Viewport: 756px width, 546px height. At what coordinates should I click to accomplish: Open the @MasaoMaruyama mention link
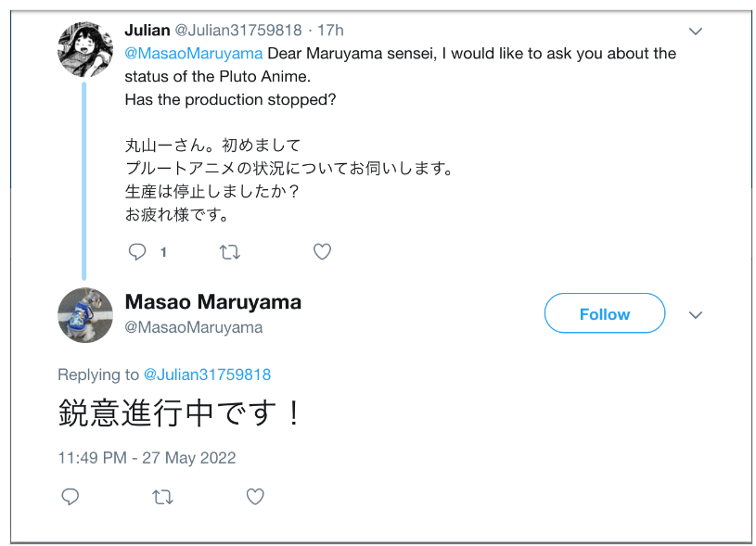193,53
